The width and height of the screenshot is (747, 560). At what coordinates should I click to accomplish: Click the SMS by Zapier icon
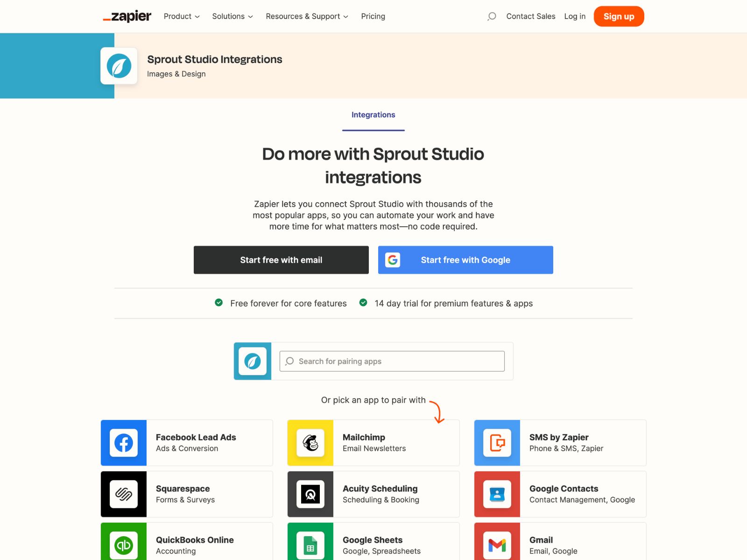click(x=497, y=443)
